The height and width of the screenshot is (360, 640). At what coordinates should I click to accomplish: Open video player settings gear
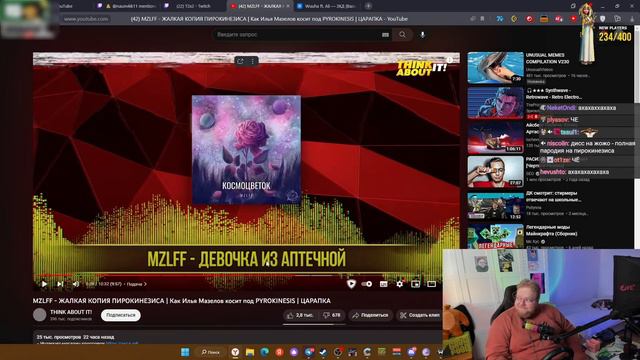click(x=399, y=284)
